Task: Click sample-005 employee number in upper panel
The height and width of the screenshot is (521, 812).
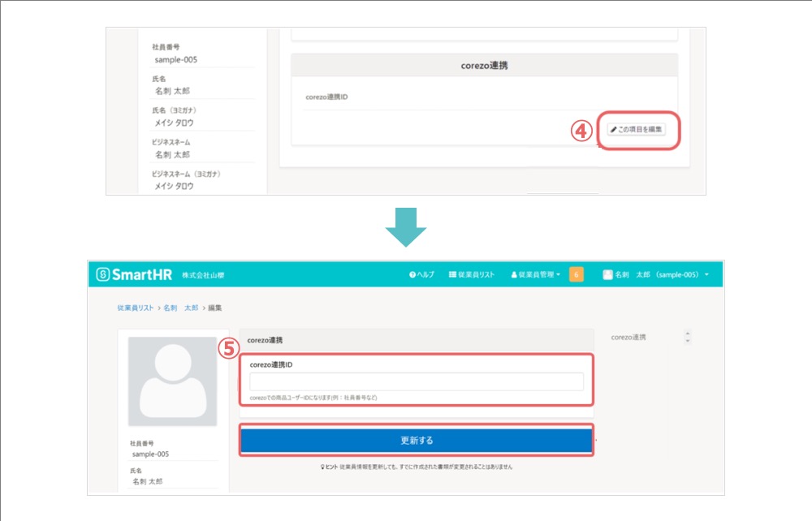Action: 175,59
